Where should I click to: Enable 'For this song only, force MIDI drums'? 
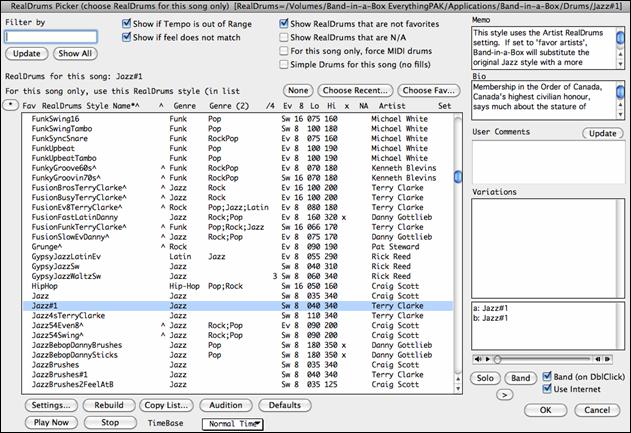point(284,51)
